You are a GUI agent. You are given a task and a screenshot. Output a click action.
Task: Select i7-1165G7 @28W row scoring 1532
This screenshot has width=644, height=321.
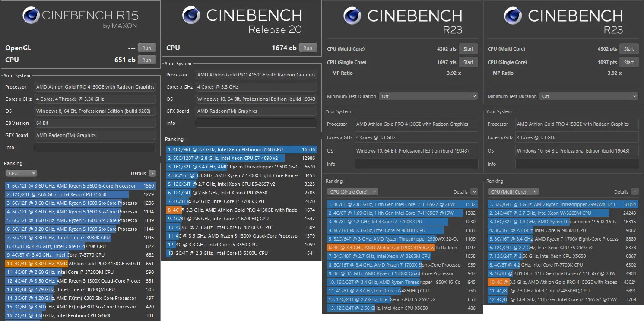pyautogui.click(x=403, y=204)
